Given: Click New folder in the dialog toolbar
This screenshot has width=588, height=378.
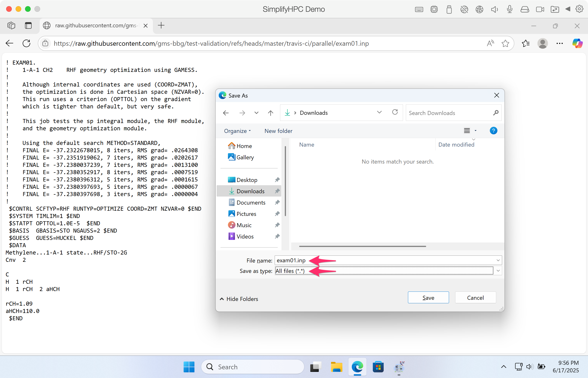Looking at the screenshot, I should pos(278,131).
